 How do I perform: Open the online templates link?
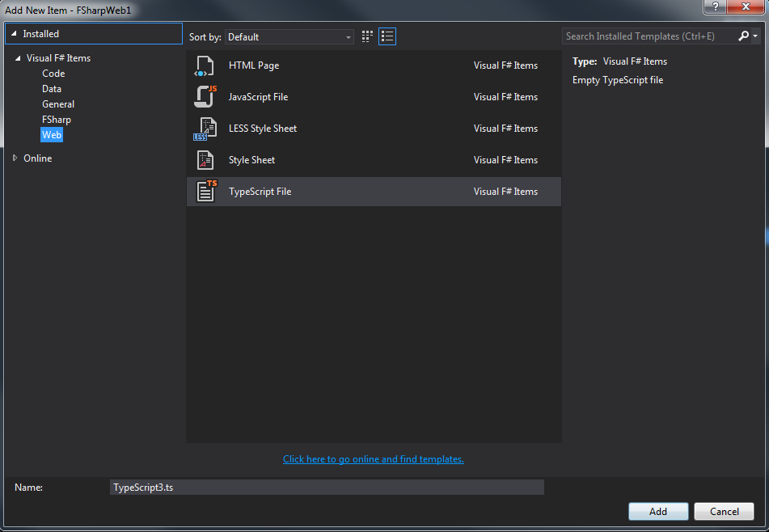click(x=373, y=458)
